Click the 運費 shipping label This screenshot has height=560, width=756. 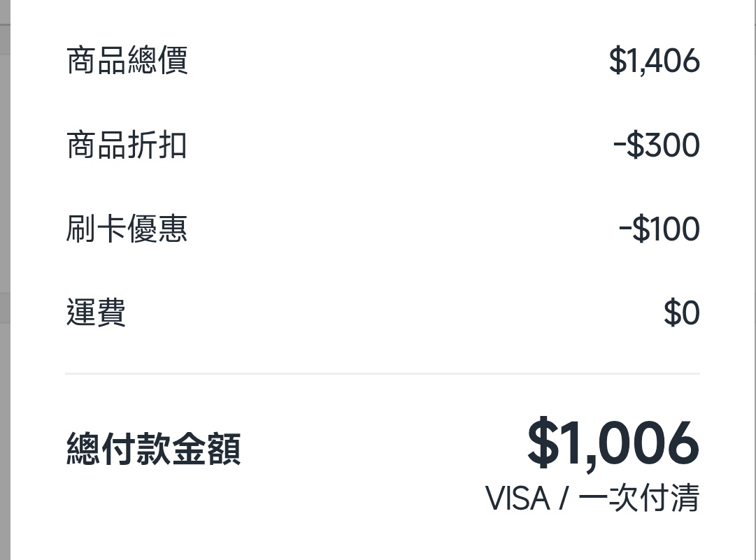point(96,313)
